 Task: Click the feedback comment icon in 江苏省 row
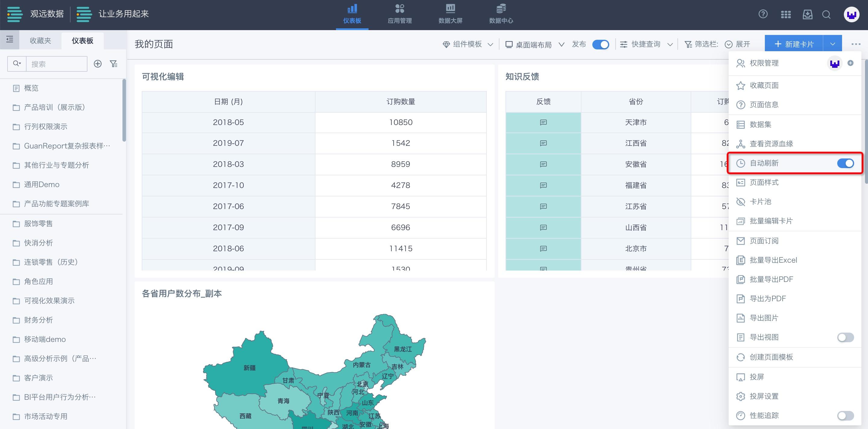click(x=543, y=206)
